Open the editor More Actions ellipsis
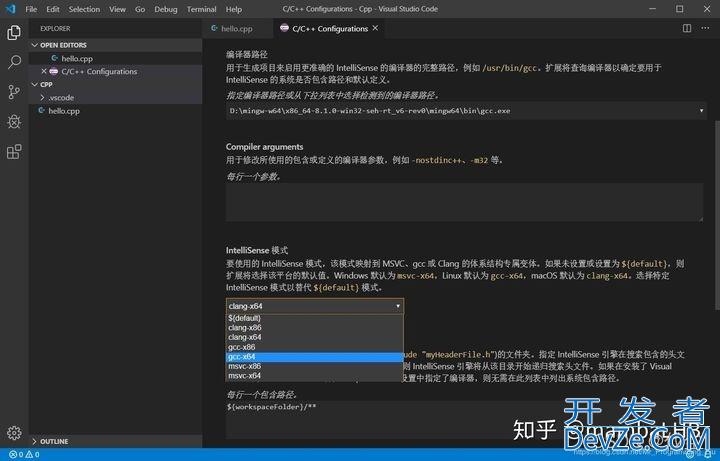The height and width of the screenshot is (461, 720). [x=705, y=28]
